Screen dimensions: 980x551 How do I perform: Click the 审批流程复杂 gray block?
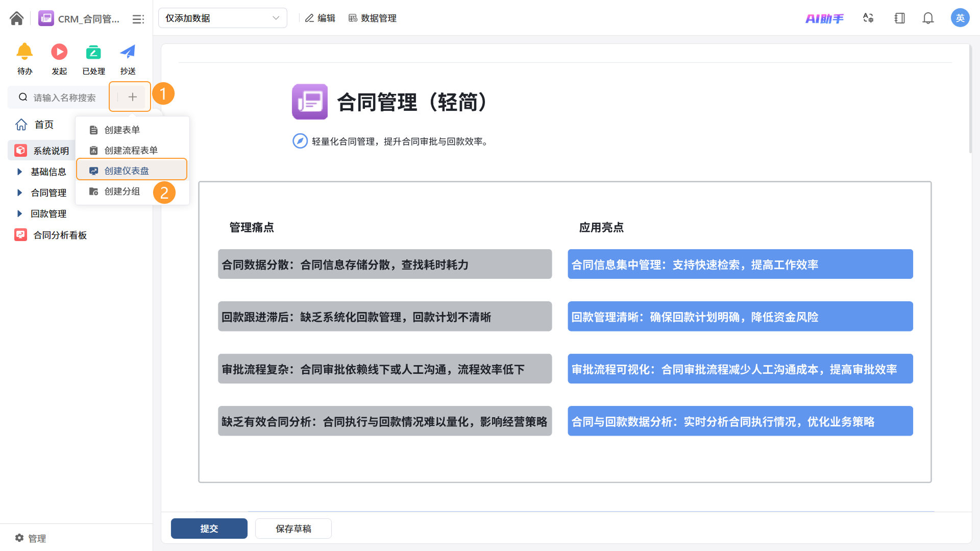385,369
